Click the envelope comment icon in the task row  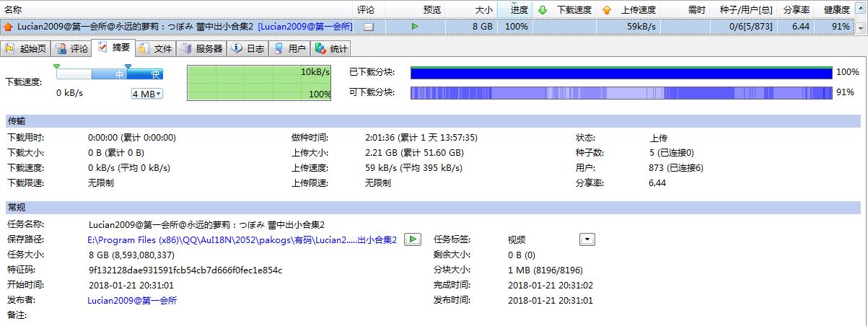click(369, 27)
